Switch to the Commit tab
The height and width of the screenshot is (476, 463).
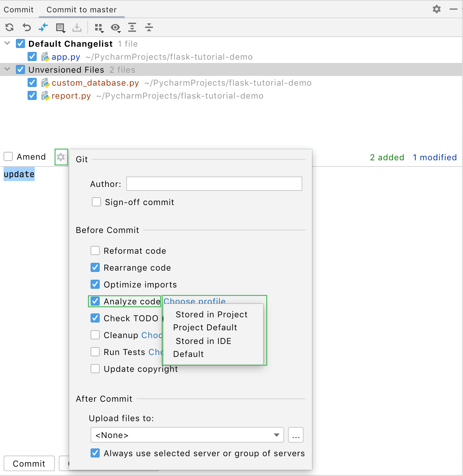coord(18,9)
